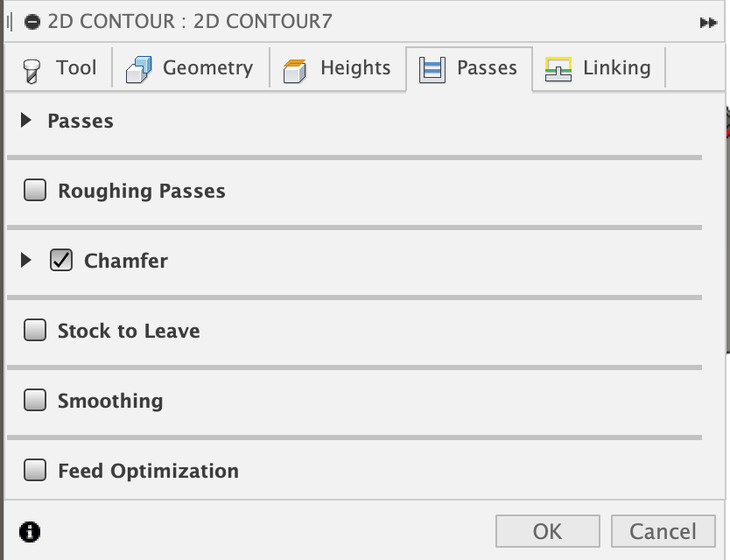Open the info tooltip at bottom left
Image resolution: width=730 pixels, height=560 pixels.
click(x=32, y=531)
